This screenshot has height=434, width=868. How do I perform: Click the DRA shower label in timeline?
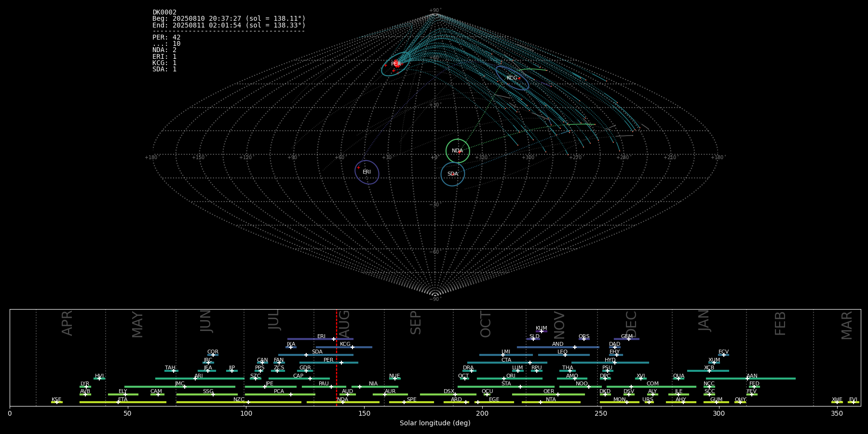[x=468, y=368]
